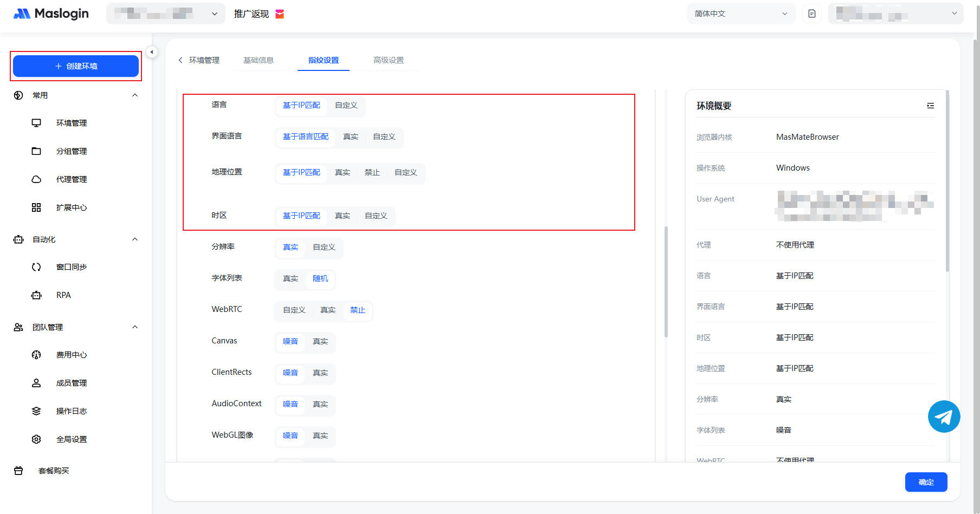980x514 pixels.
Task: Click the window sync icon in sidebar
Action: (x=36, y=267)
